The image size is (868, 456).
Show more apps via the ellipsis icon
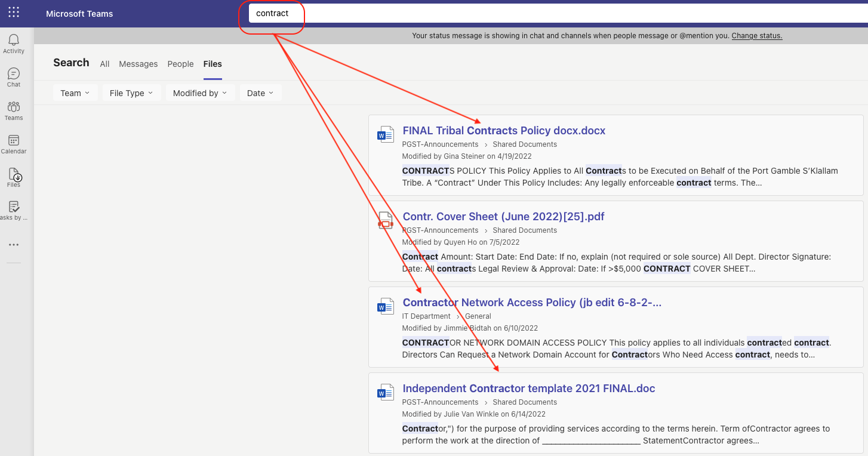[14, 245]
